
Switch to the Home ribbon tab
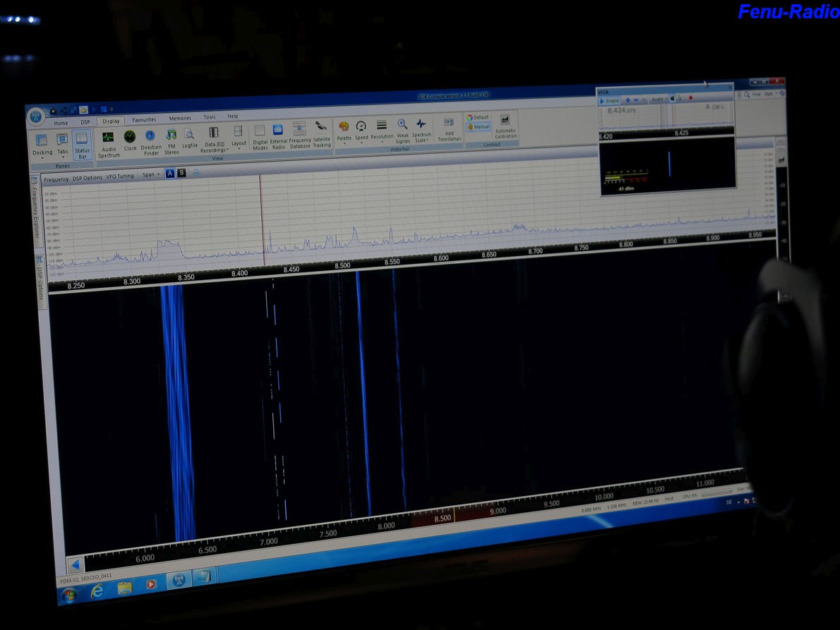click(x=61, y=123)
